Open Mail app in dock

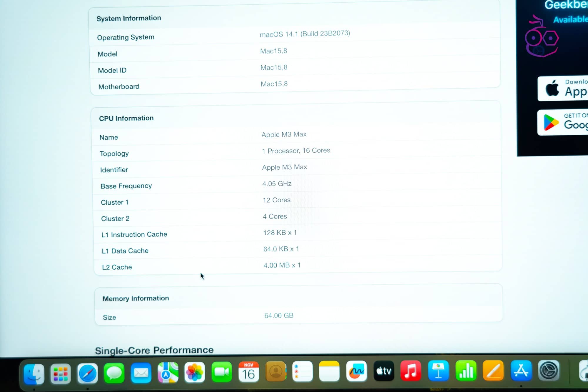tap(141, 373)
